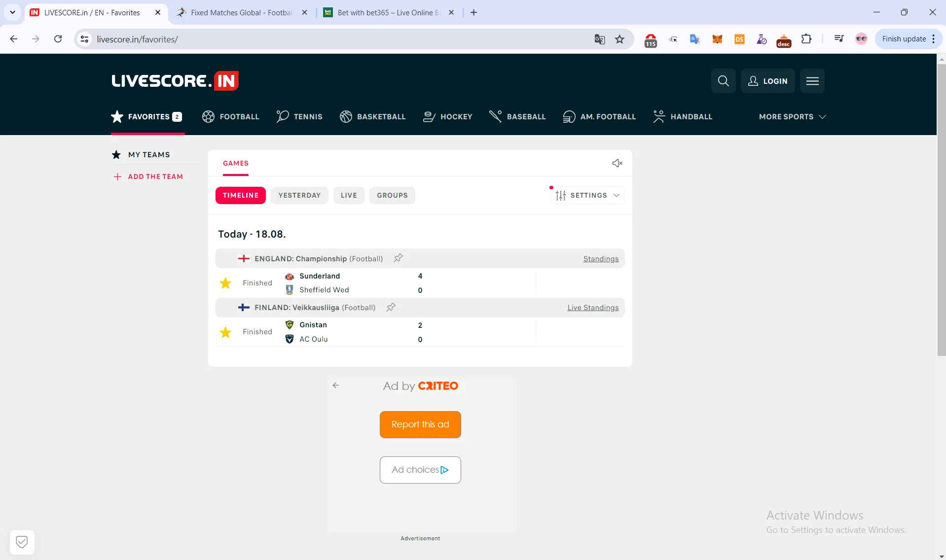Open the Gnistan team row
This screenshot has width=946, height=560.
pyautogui.click(x=313, y=325)
